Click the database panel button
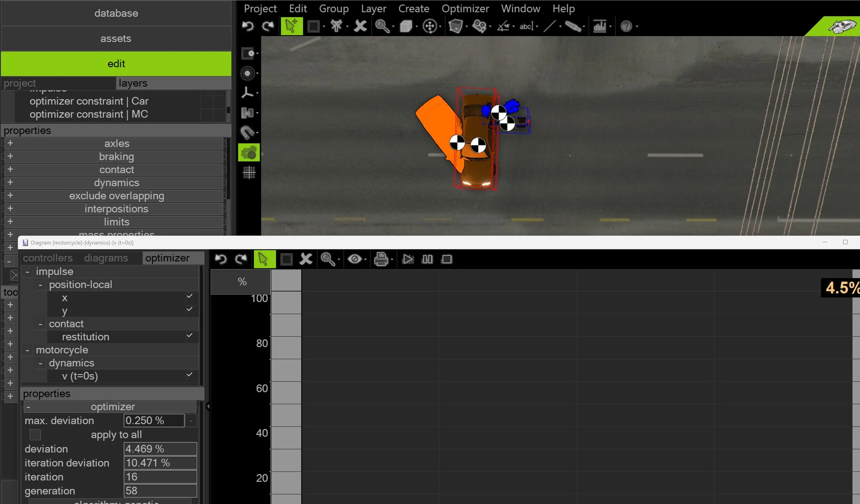Viewport: 860px width, 504px height. point(116,13)
